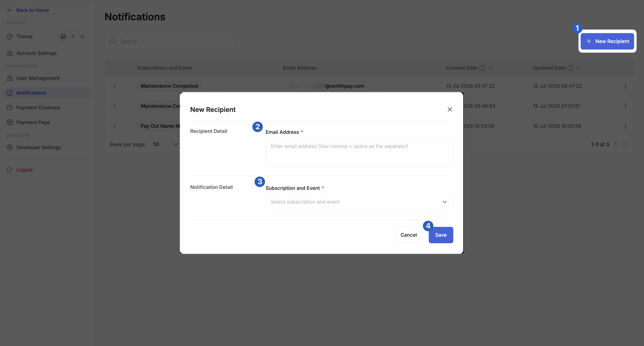
Task: Go to previous page of results
Action: pos(616,144)
